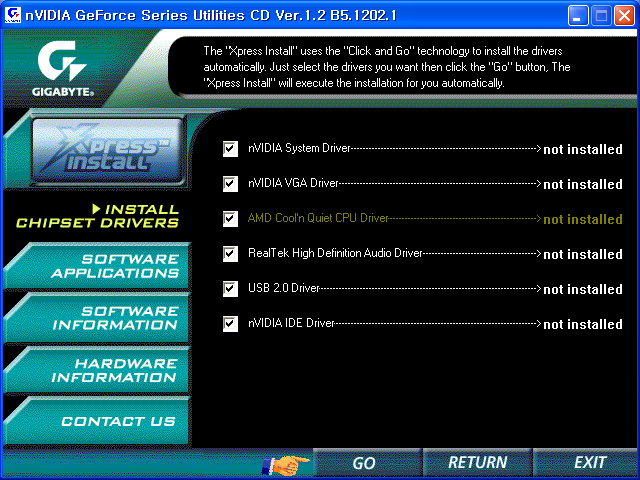Open the Software Information section
The height and width of the screenshot is (480, 640).
(x=97, y=318)
